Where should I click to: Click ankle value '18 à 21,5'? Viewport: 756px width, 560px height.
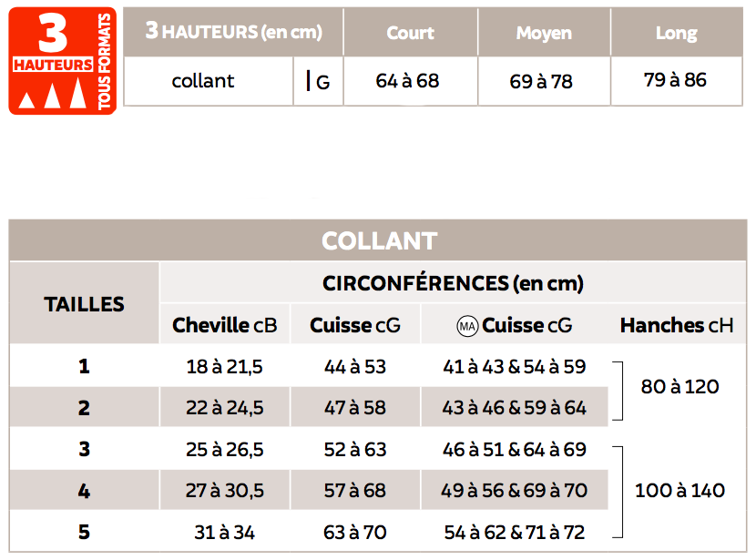click(x=225, y=367)
